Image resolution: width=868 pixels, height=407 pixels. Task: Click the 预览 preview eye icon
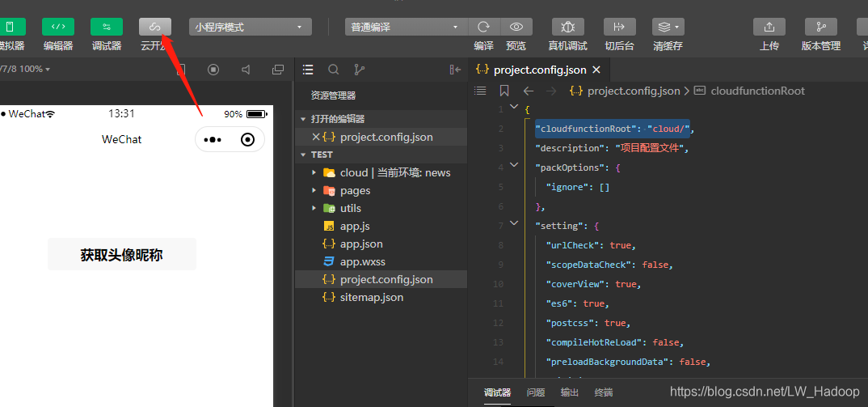click(x=516, y=27)
